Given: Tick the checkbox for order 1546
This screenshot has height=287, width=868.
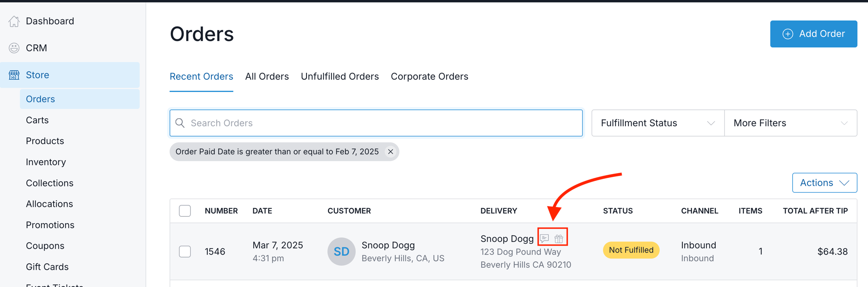Looking at the screenshot, I should pyautogui.click(x=185, y=251).
